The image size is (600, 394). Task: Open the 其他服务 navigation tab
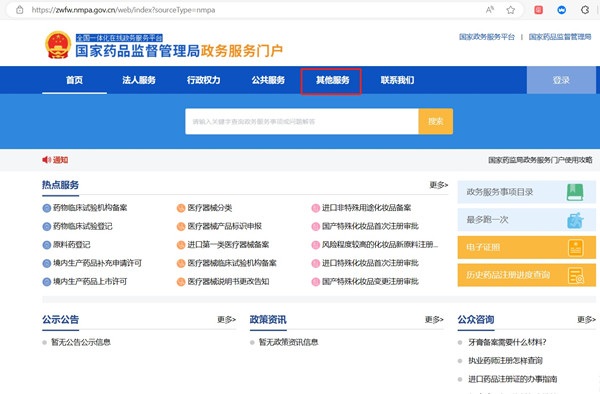click(332, 80)
